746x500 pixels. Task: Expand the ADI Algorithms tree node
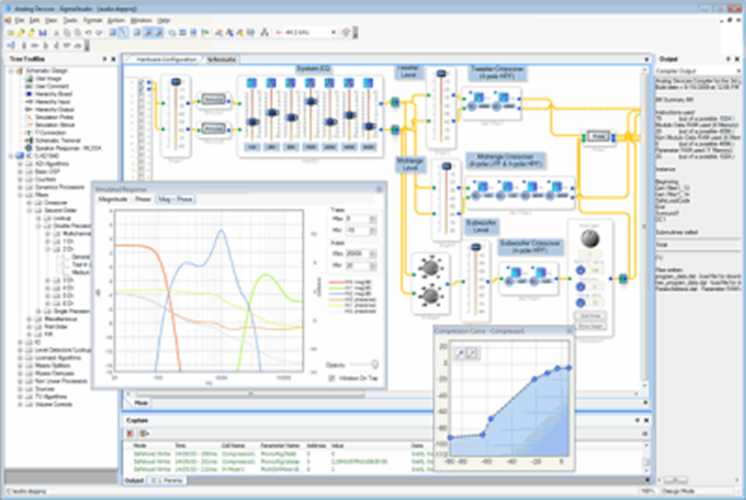click(x=22, y=165)
